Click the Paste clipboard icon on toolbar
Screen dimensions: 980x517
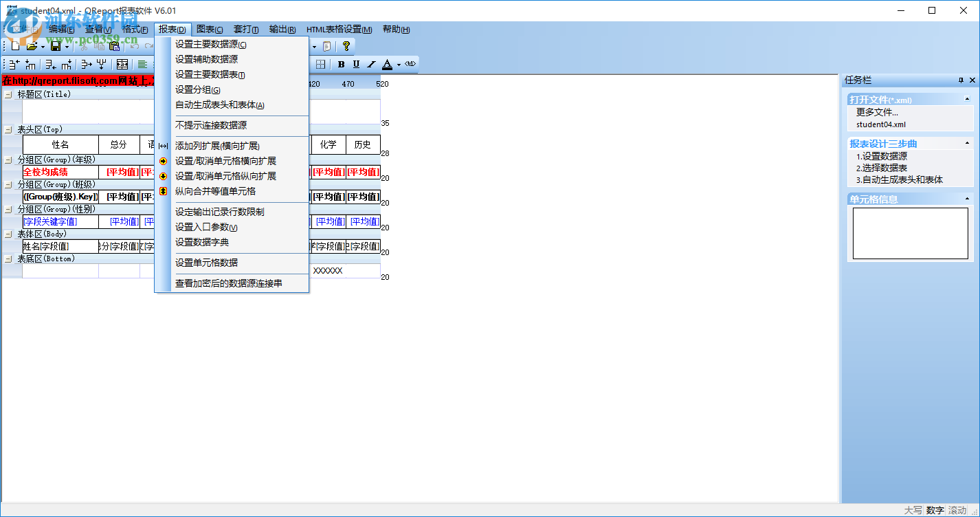[113, 45]
